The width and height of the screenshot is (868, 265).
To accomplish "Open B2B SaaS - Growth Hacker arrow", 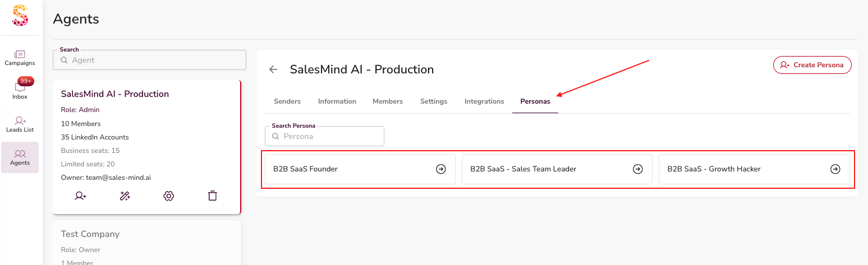I will coord(835,169).
